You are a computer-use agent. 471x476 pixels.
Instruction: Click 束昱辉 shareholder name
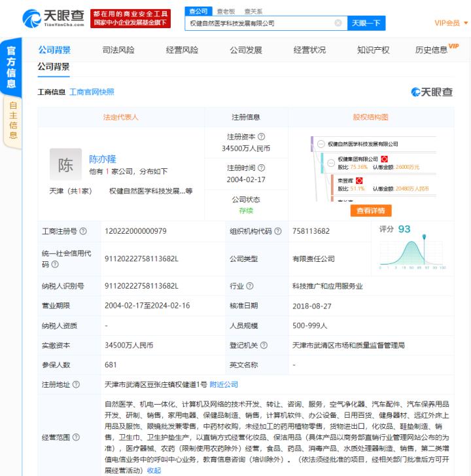pos(345,181)
